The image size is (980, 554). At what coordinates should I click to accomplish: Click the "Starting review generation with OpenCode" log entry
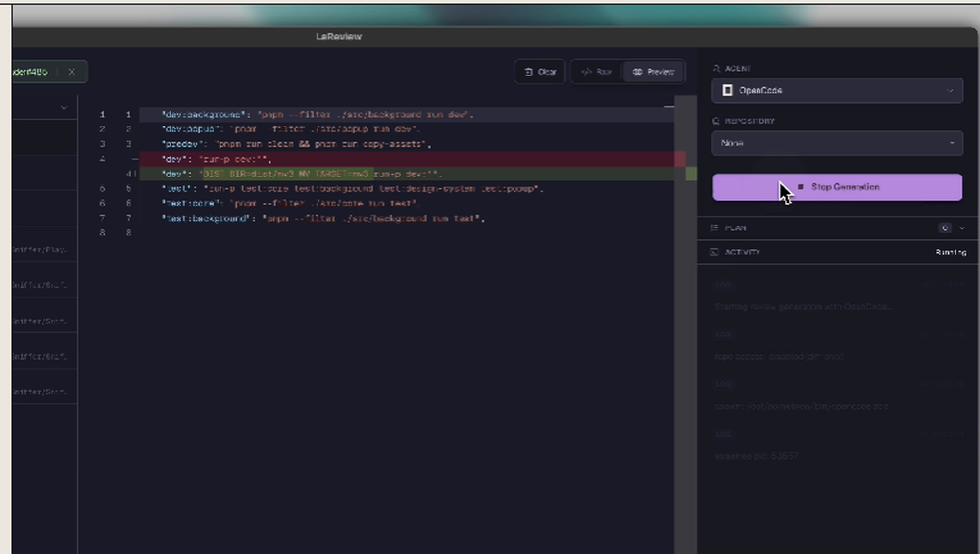[x=804, y=307]
